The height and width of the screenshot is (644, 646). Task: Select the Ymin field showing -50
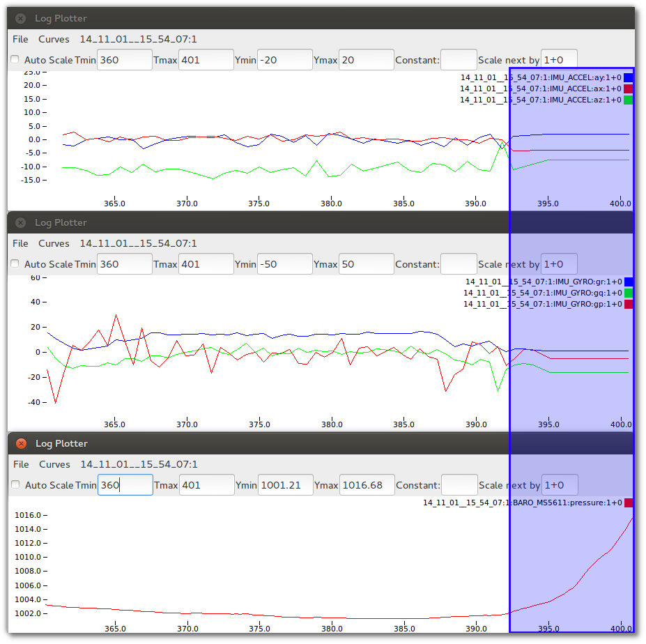coord(285,264)
